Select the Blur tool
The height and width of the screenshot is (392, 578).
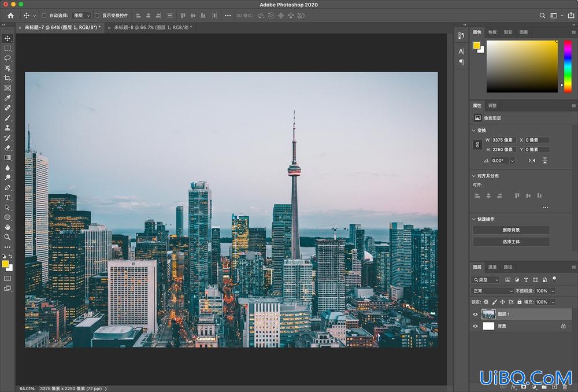pos(8,168)
